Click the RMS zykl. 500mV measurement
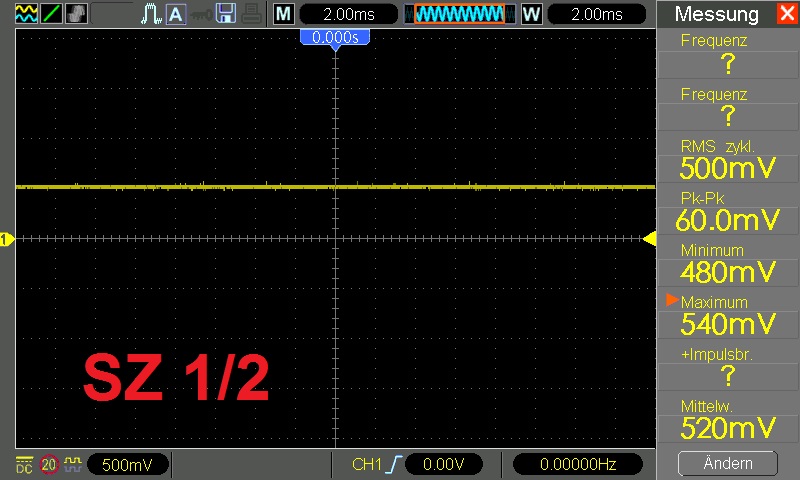The image size is (800, 480). 728,160
